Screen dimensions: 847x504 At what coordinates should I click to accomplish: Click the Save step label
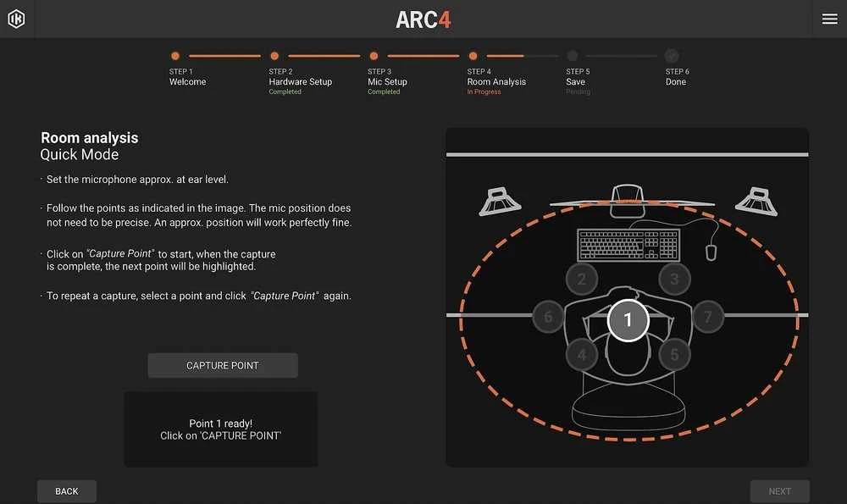click(x=575, y=81)
